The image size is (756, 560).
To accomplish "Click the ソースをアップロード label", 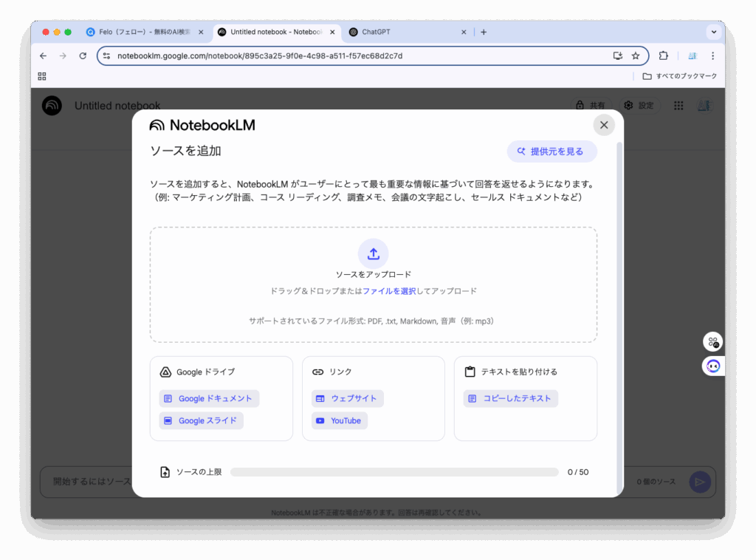I will point(374,274).
